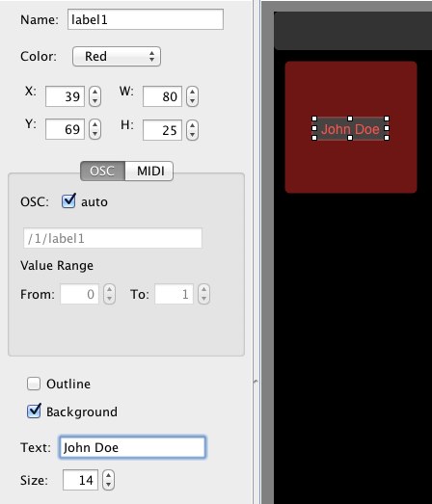Enable the Outline checkbox
Screen dimensions: 432x504
click(34, 384)
